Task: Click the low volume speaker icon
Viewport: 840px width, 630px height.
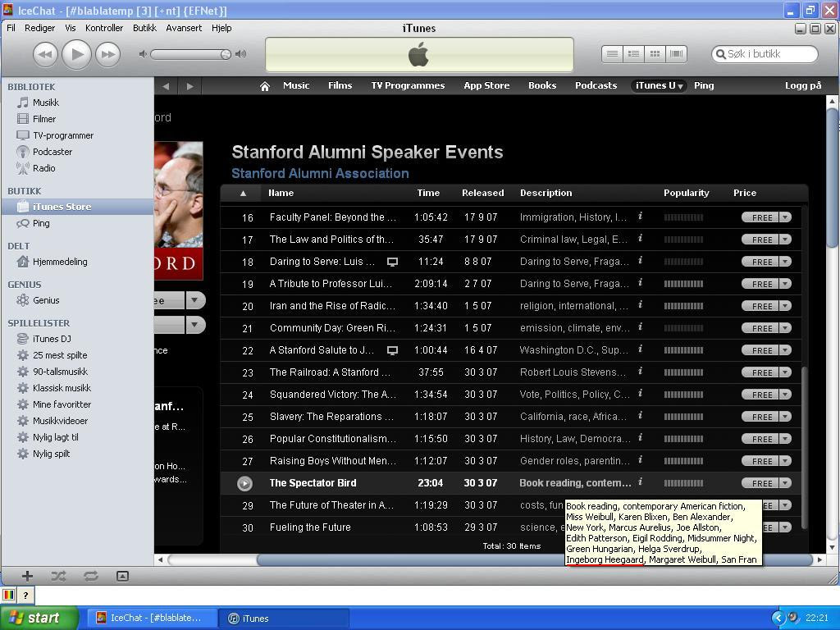Action: point(143,54)
